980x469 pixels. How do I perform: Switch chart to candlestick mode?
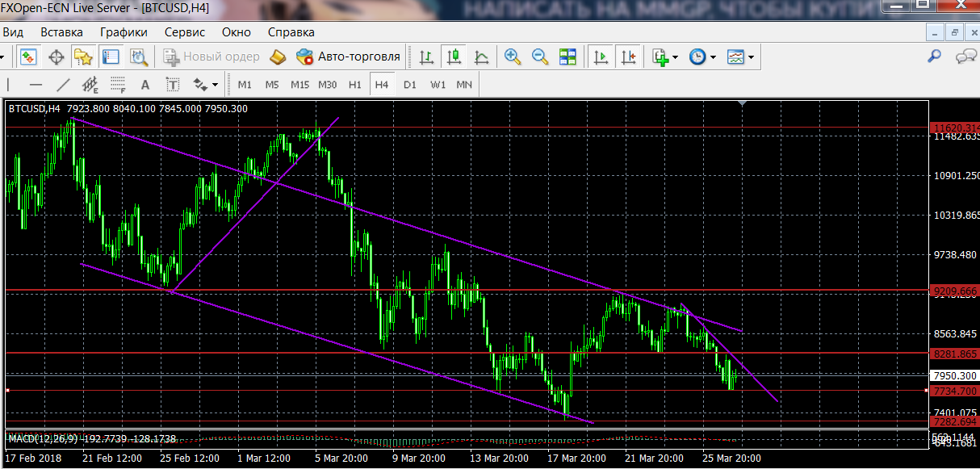coord(454,57)
